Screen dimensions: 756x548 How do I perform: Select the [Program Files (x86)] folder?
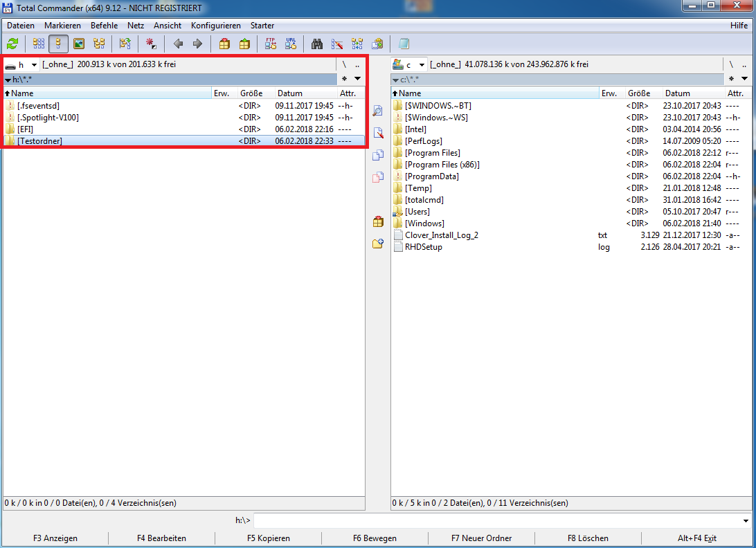click(571, 165)
